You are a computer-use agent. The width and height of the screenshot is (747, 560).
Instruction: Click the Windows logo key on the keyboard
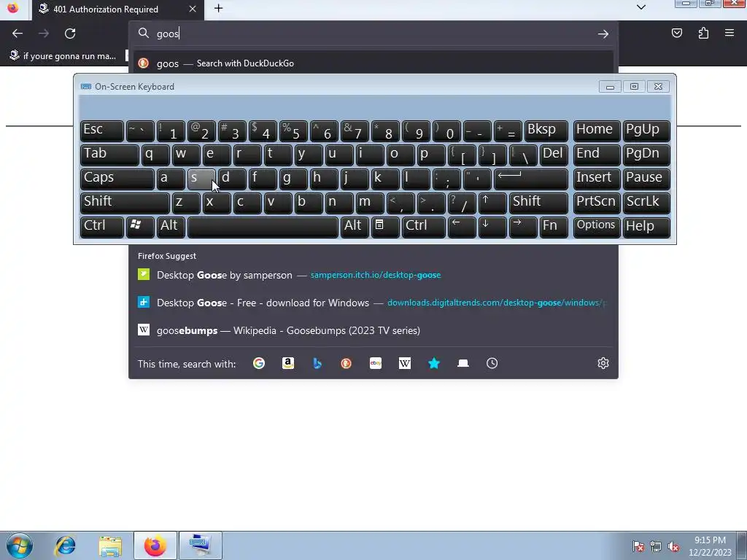(139, 226)
